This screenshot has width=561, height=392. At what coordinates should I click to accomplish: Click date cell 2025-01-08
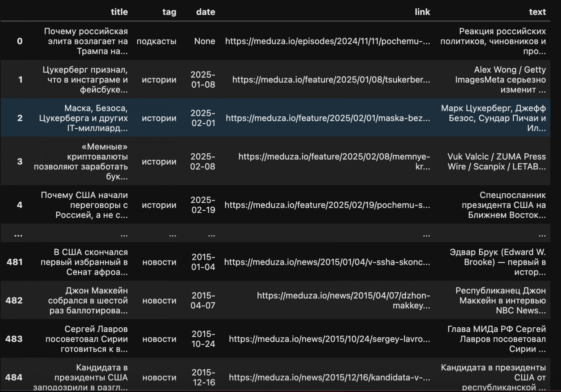point(203,79)
